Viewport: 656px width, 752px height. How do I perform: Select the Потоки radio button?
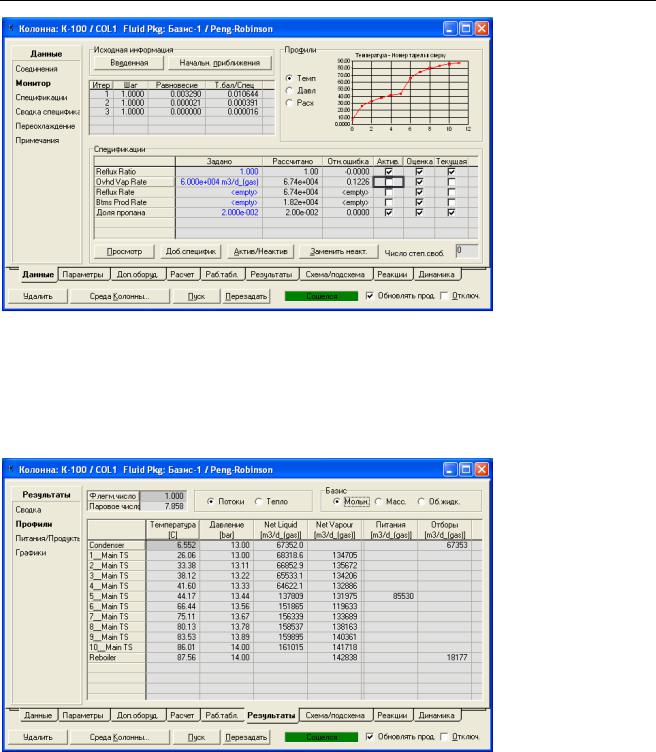[x=211, y=501]
